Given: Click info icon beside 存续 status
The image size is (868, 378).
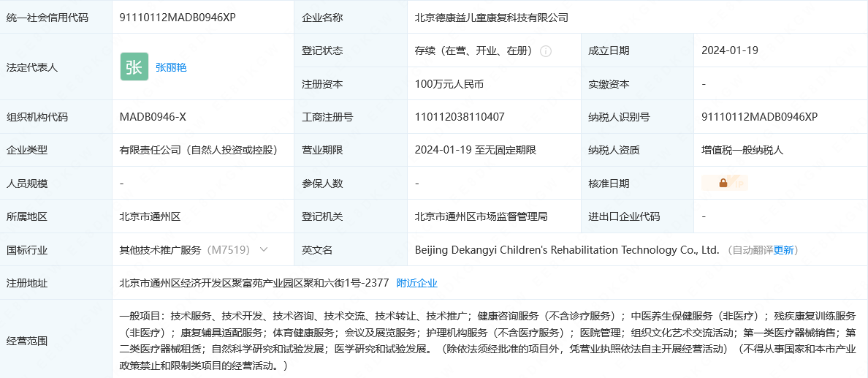Looking at the screenshot, I should point(546,51).
